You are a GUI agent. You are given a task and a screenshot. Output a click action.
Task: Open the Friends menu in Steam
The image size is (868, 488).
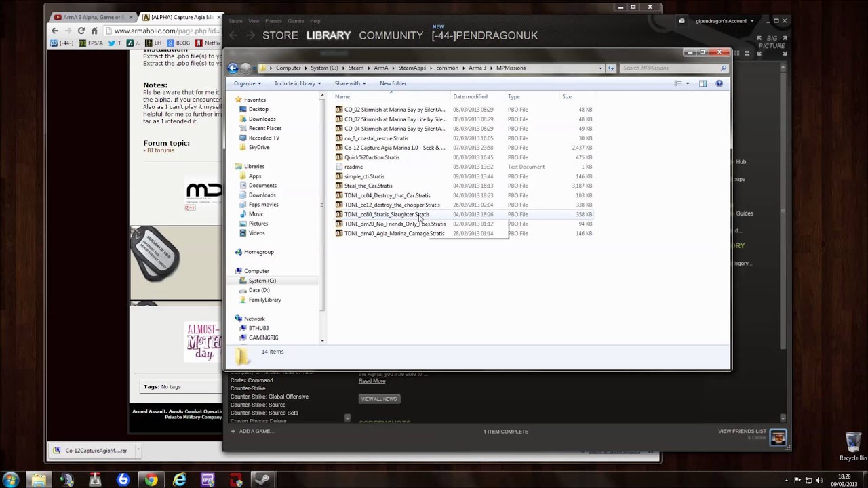(273, 21)
